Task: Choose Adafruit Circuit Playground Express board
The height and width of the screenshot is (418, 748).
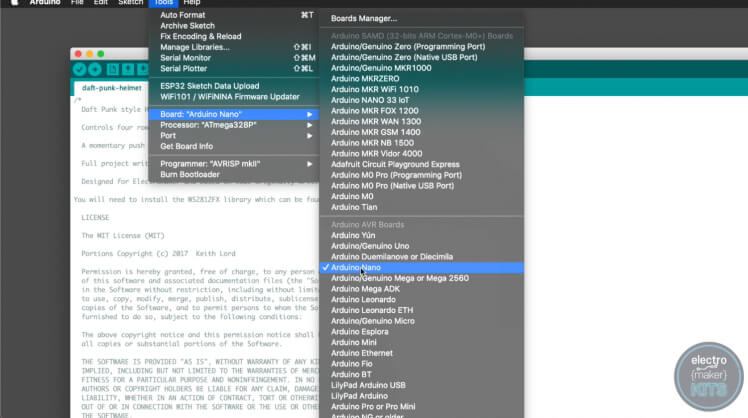Action: pyautogui.click(x=422, y=165)
